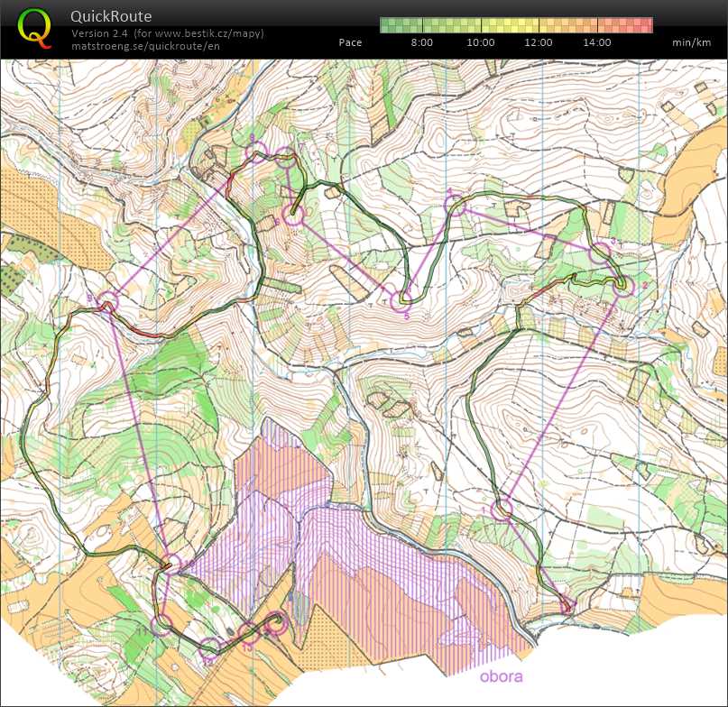Select control circle number 2
The width and height of the screenshot is (728, 707).
624,285
